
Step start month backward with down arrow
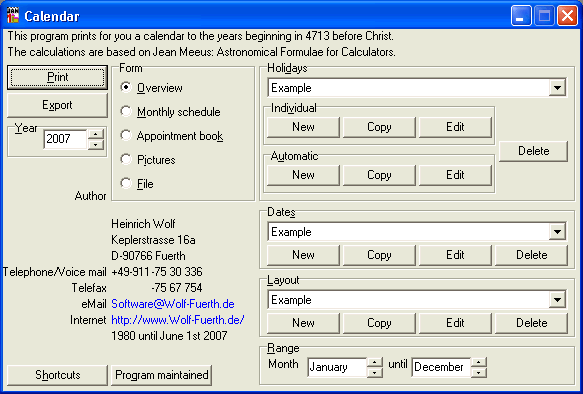coord(375,372)
